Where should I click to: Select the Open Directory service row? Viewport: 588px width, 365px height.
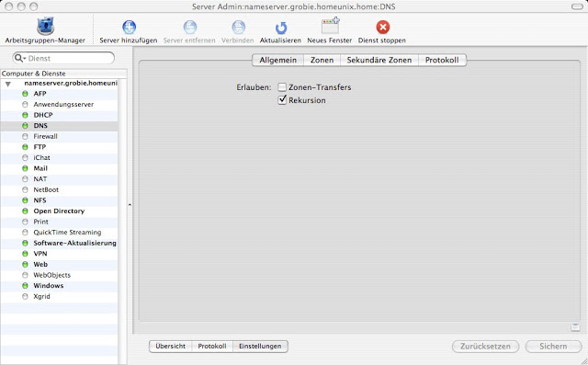(59, 211)
